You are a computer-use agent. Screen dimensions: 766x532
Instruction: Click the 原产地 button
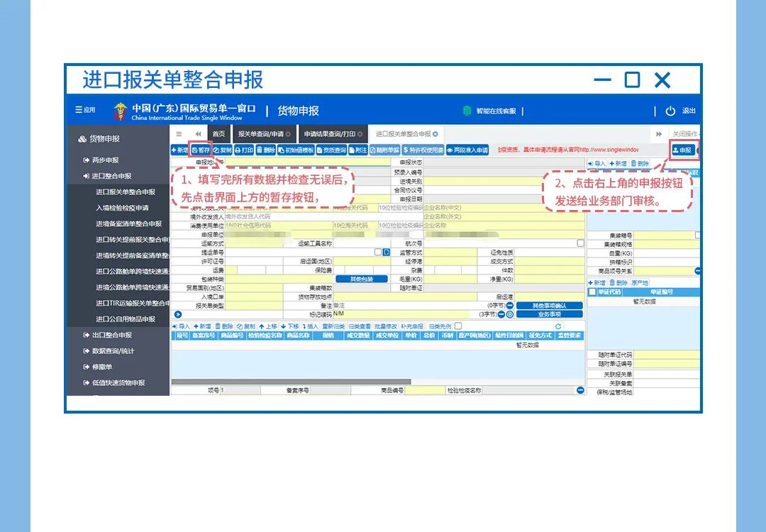tap(640, 283)
